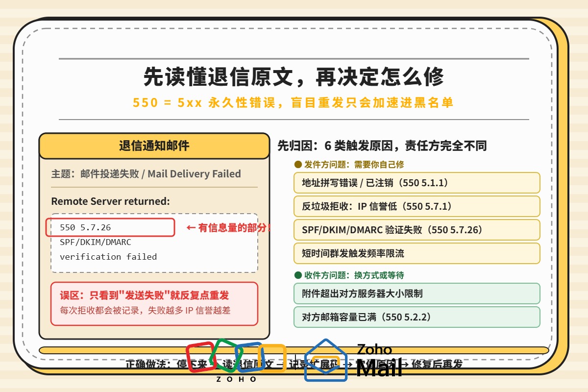Click the Remote Server returned label
The image size is (588, 392).
(x=110, y=201)
